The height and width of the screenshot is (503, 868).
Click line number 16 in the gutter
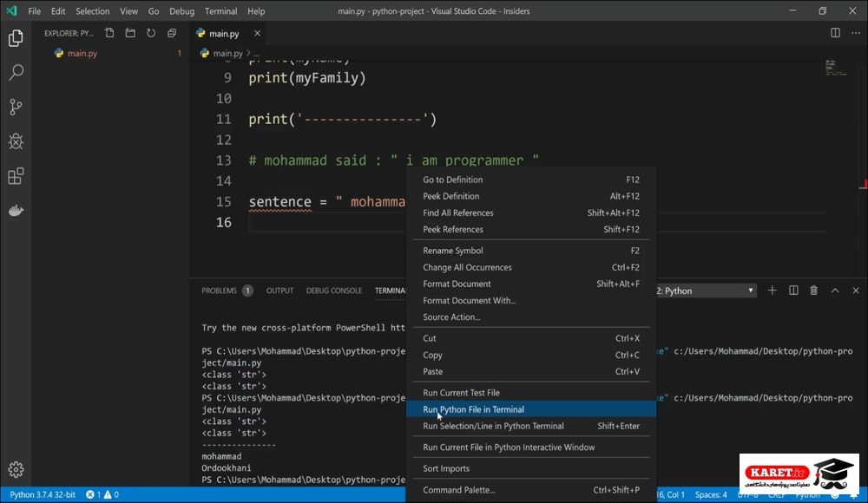224,223
